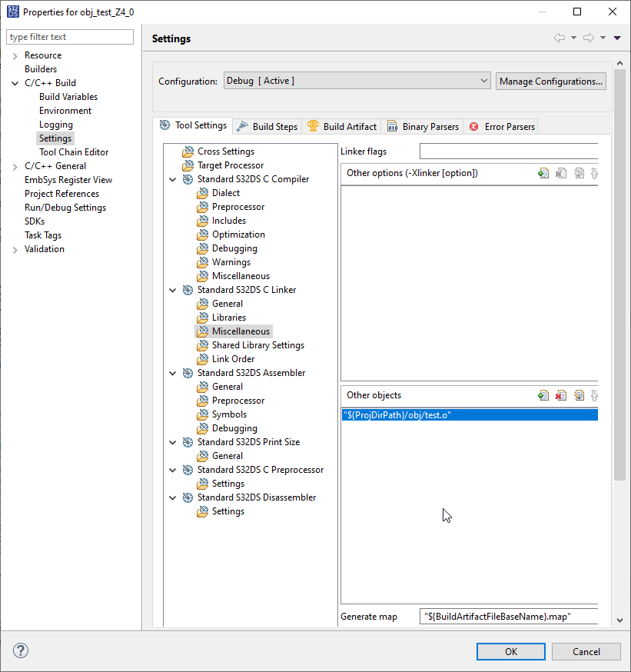Collapse the C/C++ Build node
Screen dimensions: 631x672
(15, 83)
